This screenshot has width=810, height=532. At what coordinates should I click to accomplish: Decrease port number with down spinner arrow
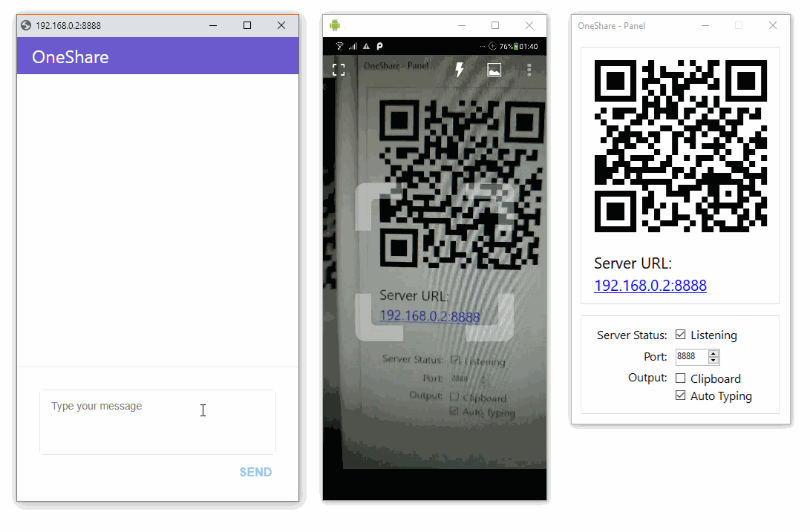click(713, 360)
